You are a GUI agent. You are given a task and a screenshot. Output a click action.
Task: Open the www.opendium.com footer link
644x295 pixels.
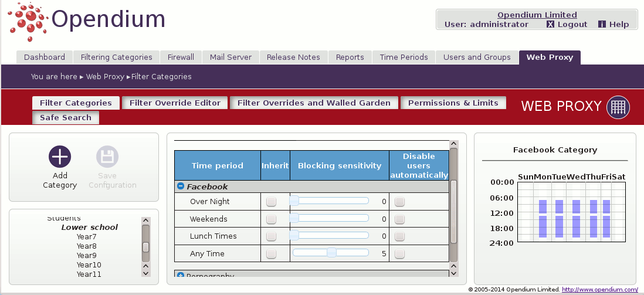point(599,290)
